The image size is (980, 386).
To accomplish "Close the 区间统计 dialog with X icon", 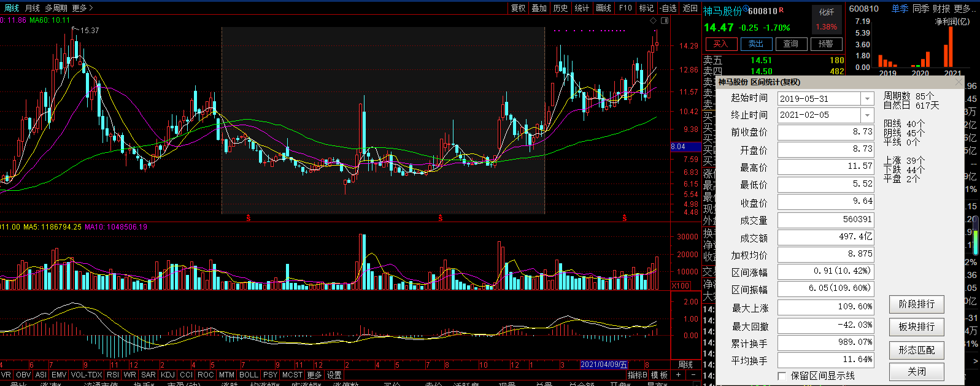I will [959, 82].
